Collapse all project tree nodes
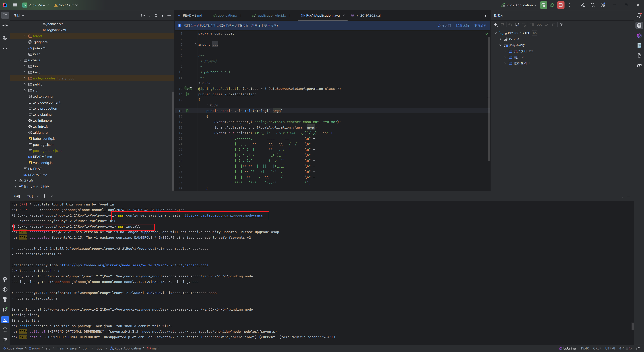The height and width of the screenshot is (352, 644). (x=156, y=15)
